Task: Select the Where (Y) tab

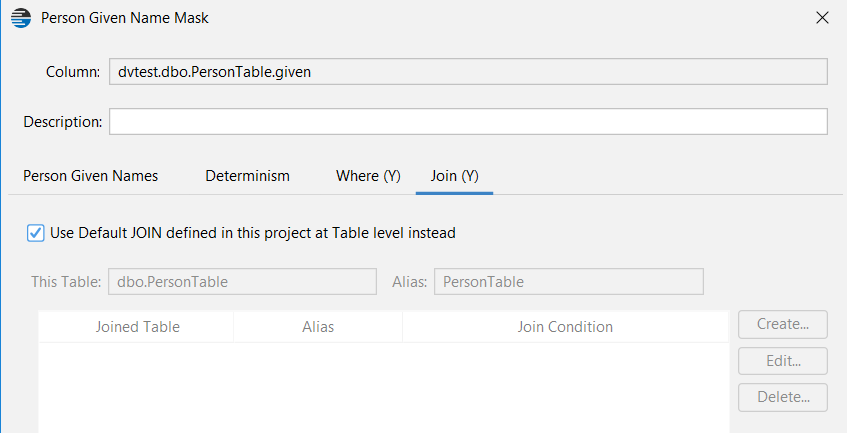Action: coord(368,176)
